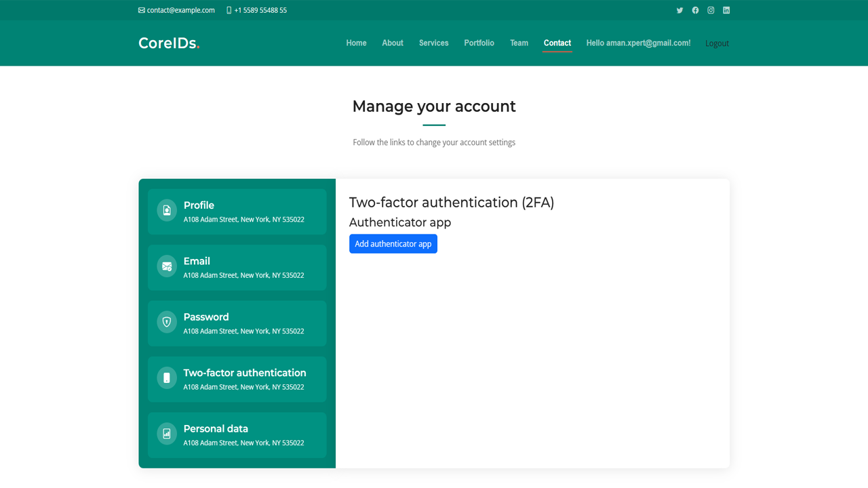This screenshot has width=868, height=488.
Task: Navigate to the Services menu
Action: pyautogui.click(x=433, y=43)
